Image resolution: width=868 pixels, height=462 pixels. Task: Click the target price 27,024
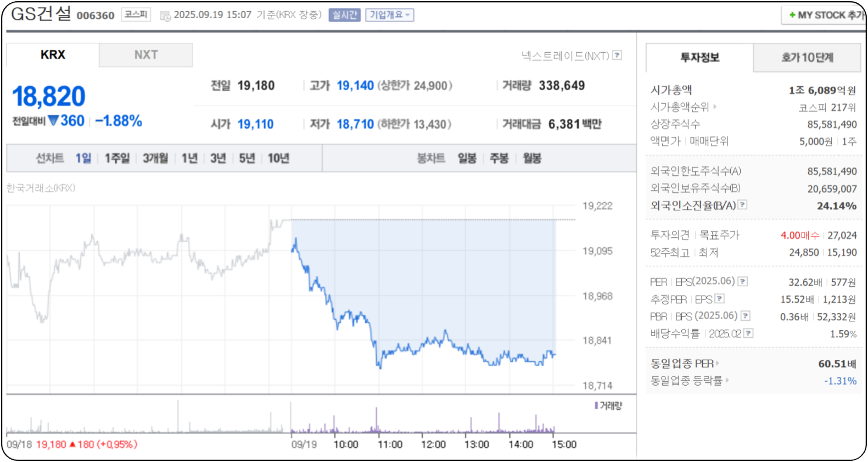[842, 235]
